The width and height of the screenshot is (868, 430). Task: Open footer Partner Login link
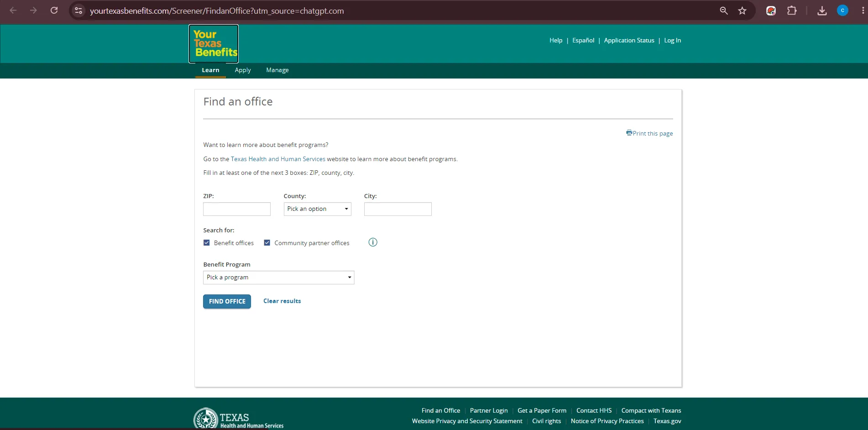coord(489,410)
